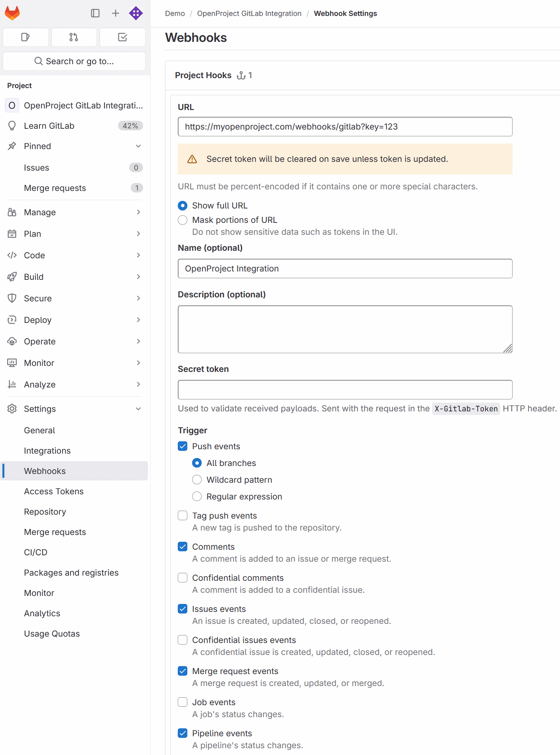Enable the Tag push events trigger

(x=182, y=515)
